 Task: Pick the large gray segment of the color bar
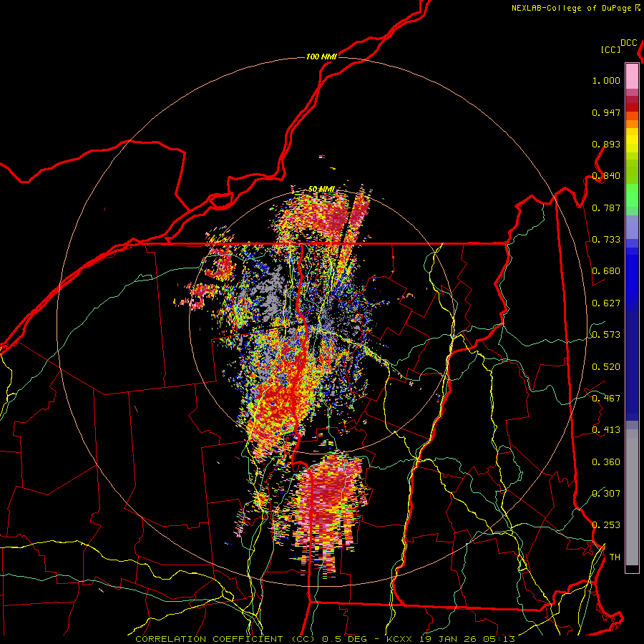(x=632, y=497)
